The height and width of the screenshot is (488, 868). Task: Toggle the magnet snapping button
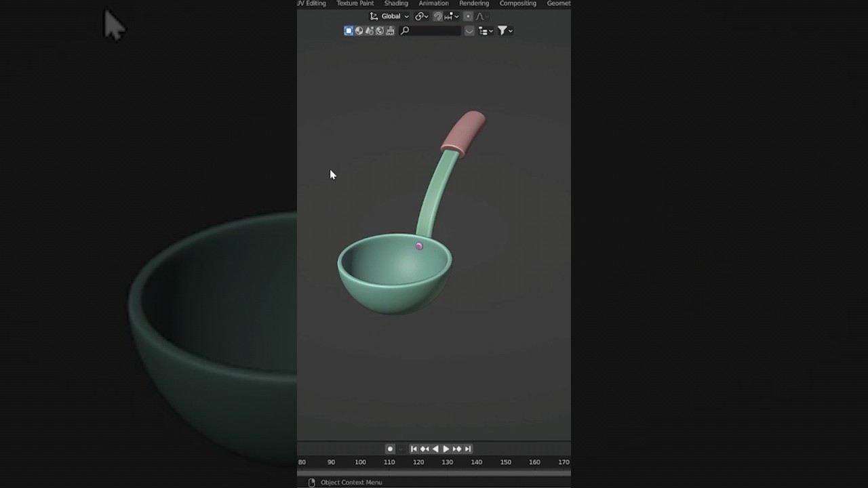pos(438,16)
